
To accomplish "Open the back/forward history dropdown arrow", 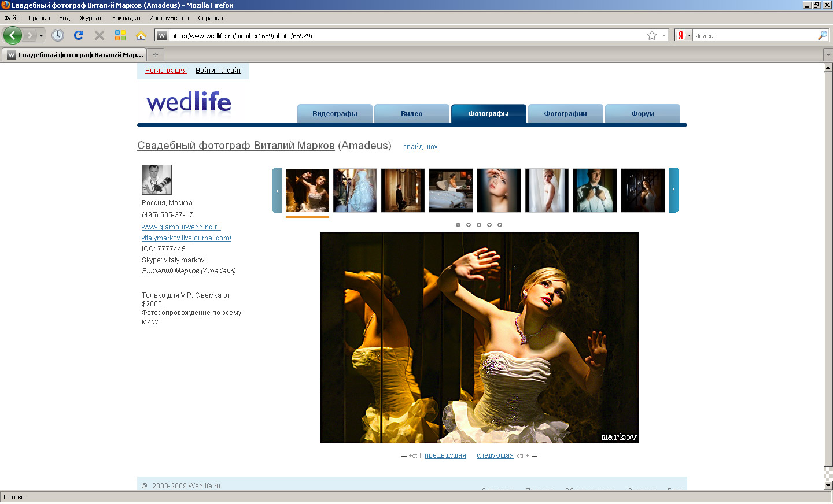I will pos(41,36).
